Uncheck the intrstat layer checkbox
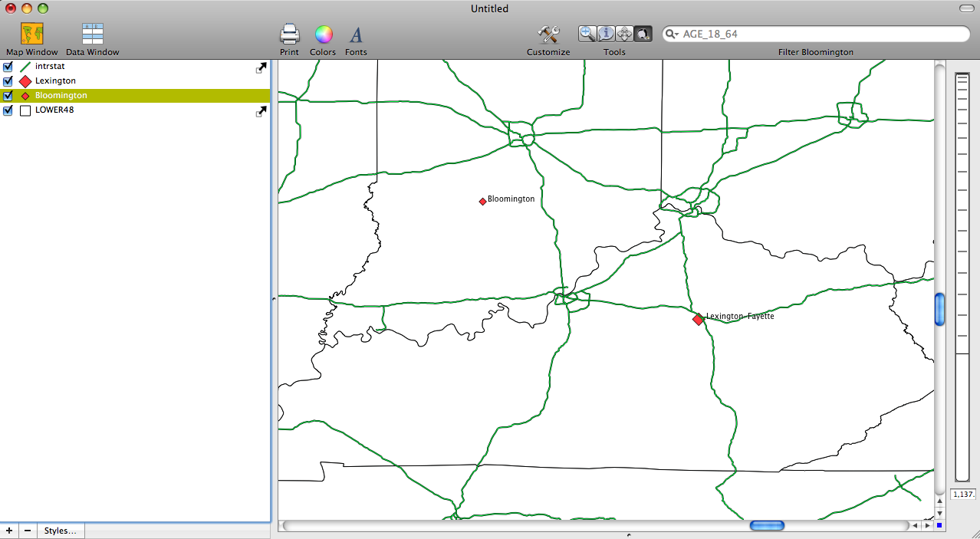Screen dimensions: 980x539 [x=8, y=67]
